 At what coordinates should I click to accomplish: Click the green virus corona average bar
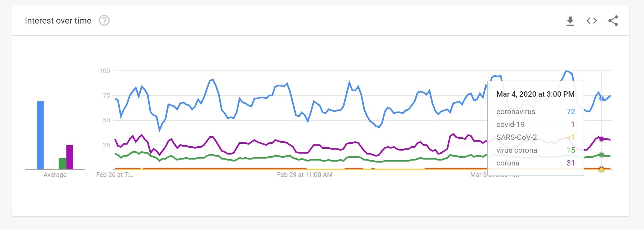(62, 163)
